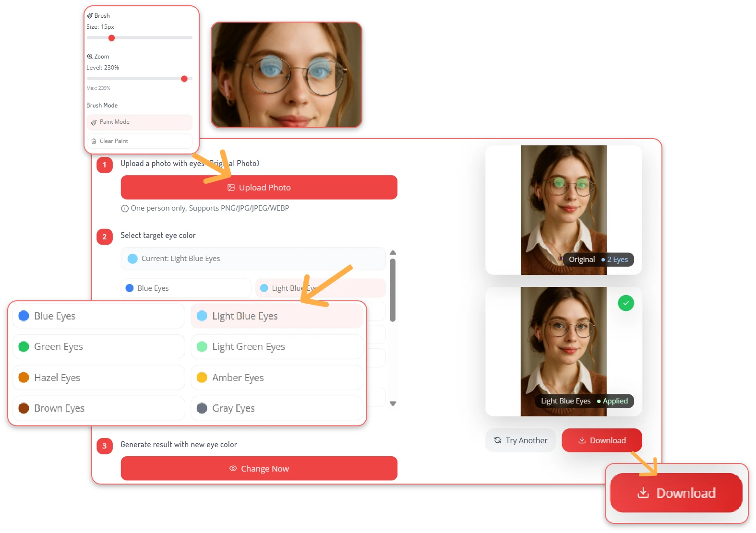Screen dimensions: 756x533
Task: Click the Zoom magnifier icon
Action: [90, 57]
